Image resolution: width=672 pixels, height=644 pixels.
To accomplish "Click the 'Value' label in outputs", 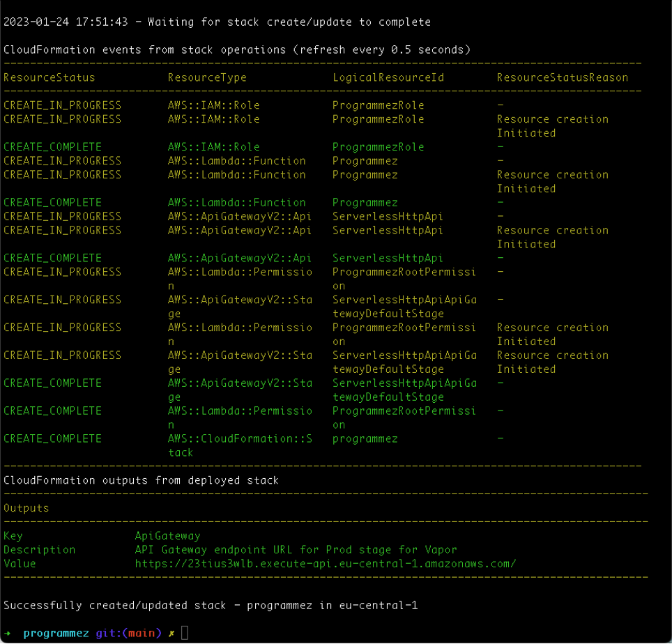I will tap(20, 564).
